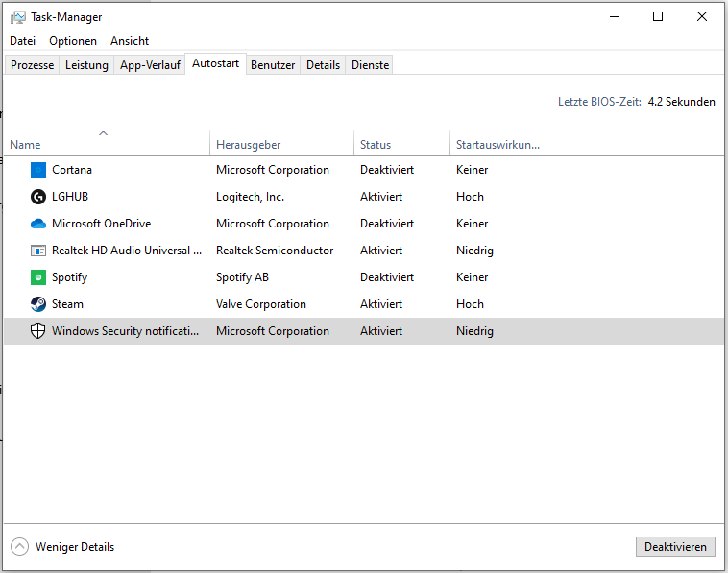Click the Steam icon in the list
Viewport: 728px width, 573px height.
[38, 304]
